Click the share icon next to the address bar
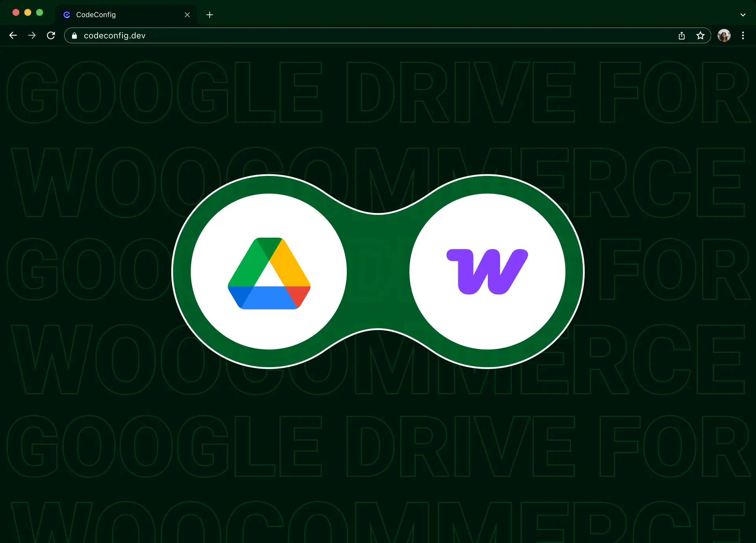The height and width of the screenshot is (543, 756). (682, 35)
